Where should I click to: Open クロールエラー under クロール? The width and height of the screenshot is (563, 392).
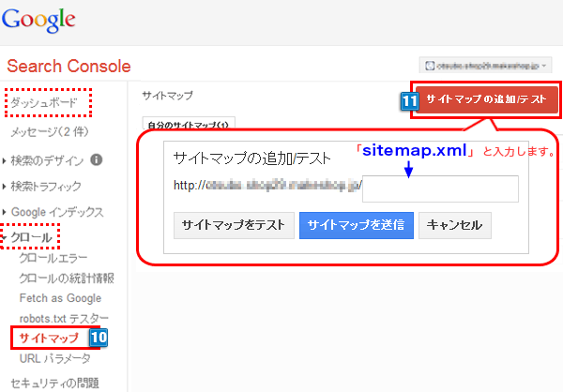coord(53,258)
